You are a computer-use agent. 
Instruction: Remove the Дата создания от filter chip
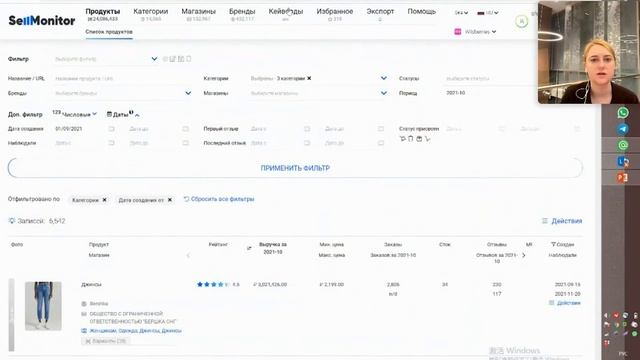tap(170, 200)
